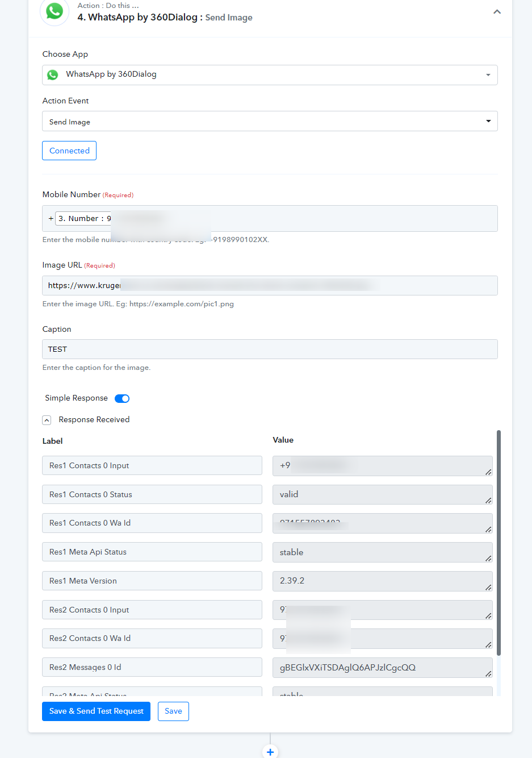Screen dimensions: 532x758
Task: Click the Mobile Number input field
Action: pyautogui.click(x=270, y=218)
